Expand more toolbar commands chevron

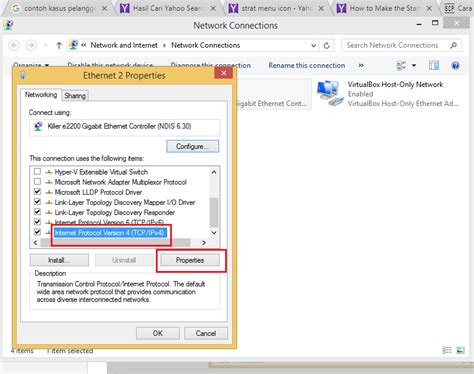pyautogui.click(x=361, y=65)
